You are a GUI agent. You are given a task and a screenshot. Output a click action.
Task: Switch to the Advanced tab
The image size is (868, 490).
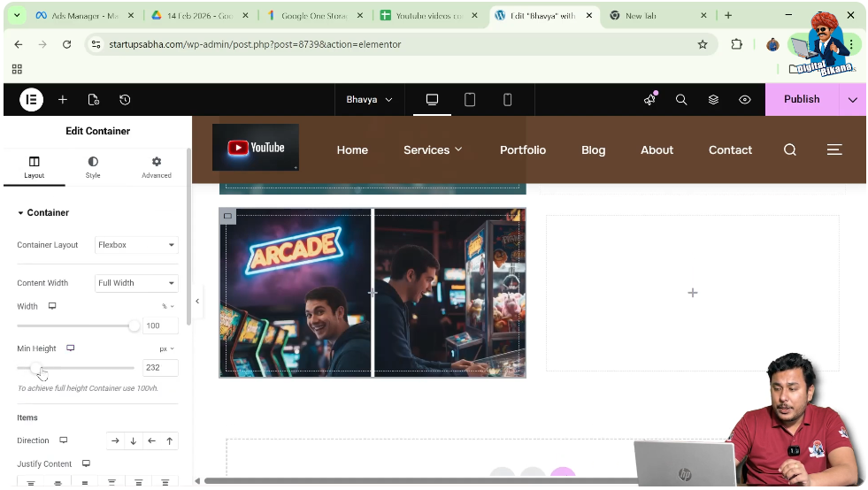pyautogui.click(x=157, y=167)
